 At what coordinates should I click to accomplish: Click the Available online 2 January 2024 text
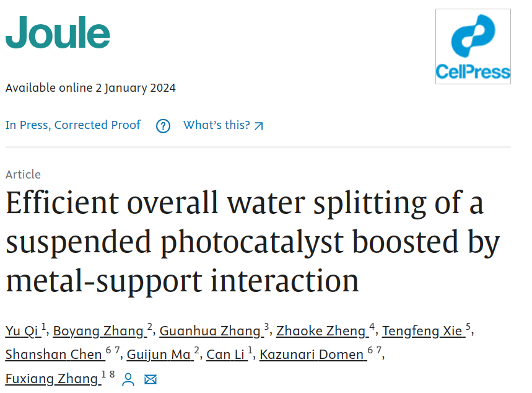(x=90, y=88)
